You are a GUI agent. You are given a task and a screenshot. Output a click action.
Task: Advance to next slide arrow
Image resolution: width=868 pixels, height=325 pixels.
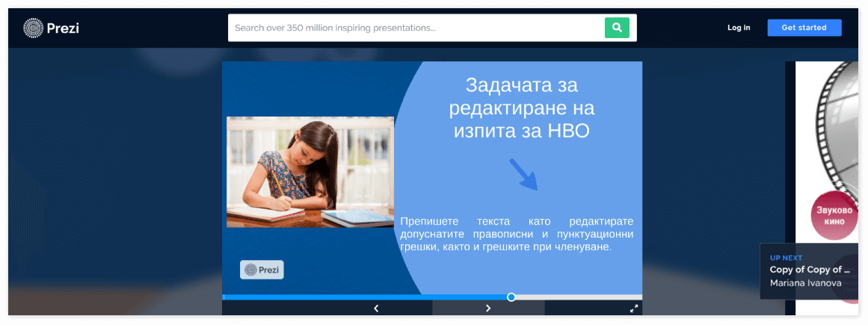[x=487, y=309]
